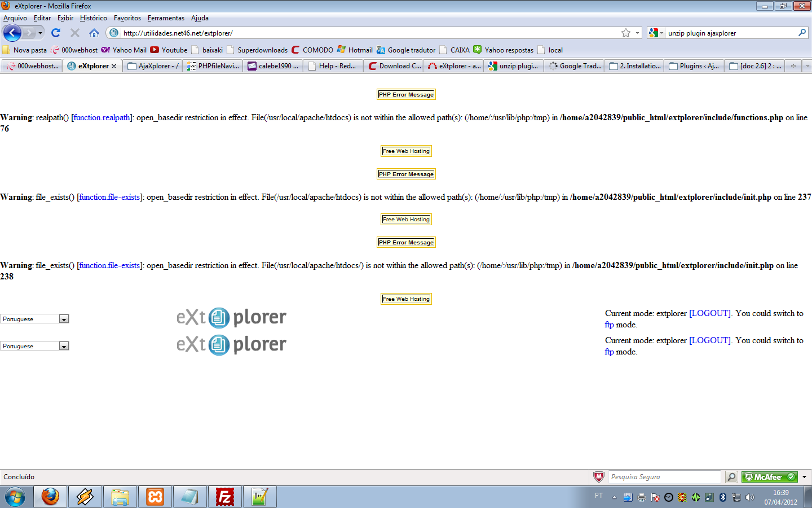Image resolution: width=812 pixels, height=508 pixels.
Task: Switch to the AjaXplorer tab
Action: [x=153, y=66]
